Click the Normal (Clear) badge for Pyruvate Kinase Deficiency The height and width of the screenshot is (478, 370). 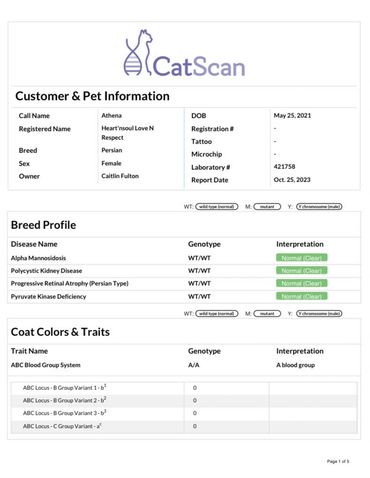(302, 296)
